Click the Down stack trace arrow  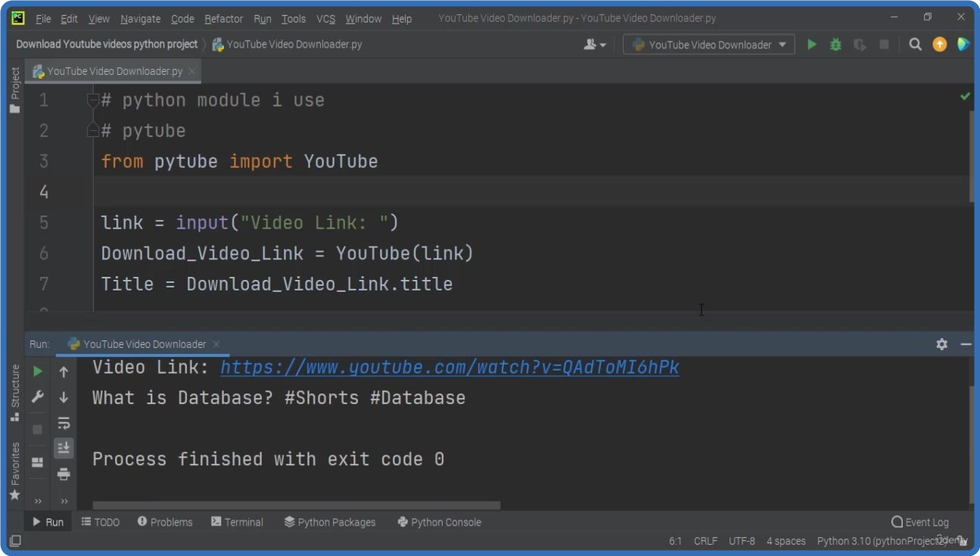pyautogui.click(x=64, y=397)
